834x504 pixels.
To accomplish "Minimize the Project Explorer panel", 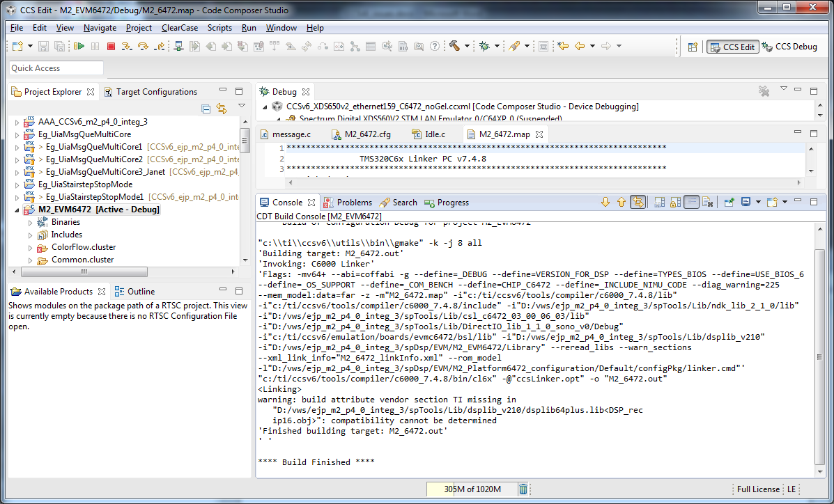I will tap(223, 90).
